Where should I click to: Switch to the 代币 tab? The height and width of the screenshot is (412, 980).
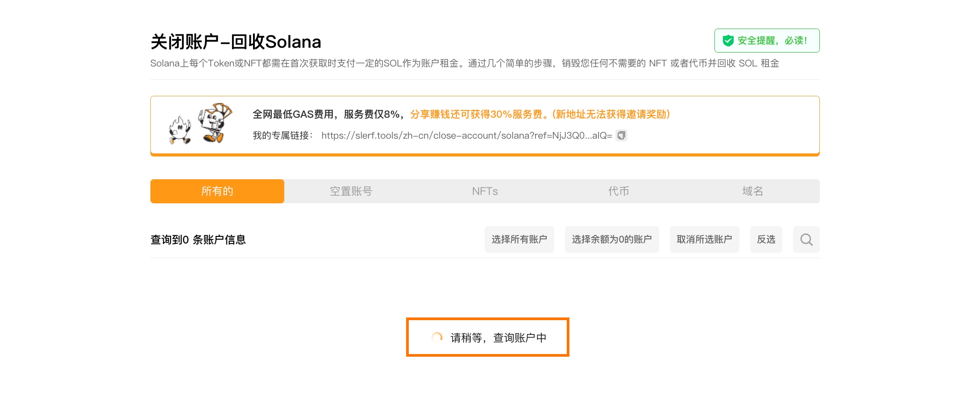(x=619, y=191)
